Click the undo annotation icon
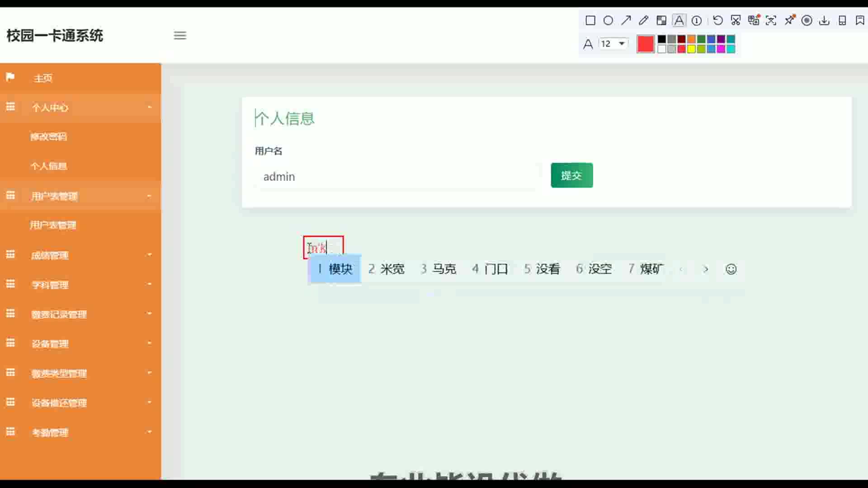 point(717,20)
